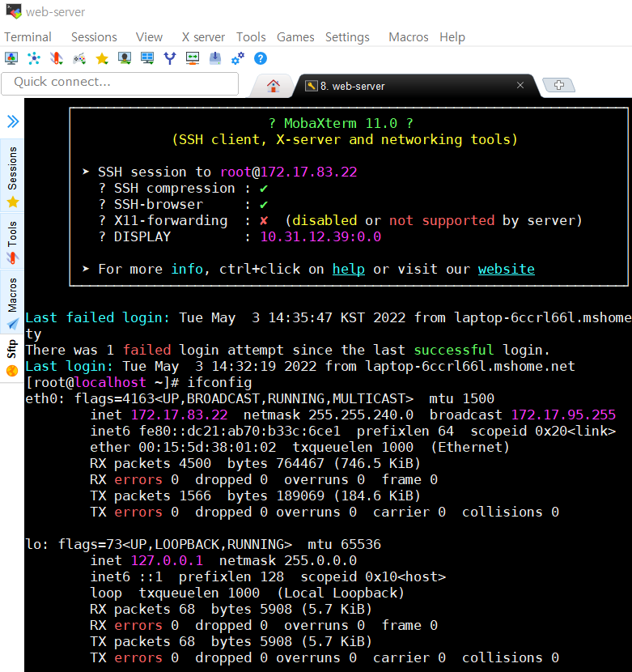
Task: Click the 'website' link in the banner
Action: pos(507,269)
